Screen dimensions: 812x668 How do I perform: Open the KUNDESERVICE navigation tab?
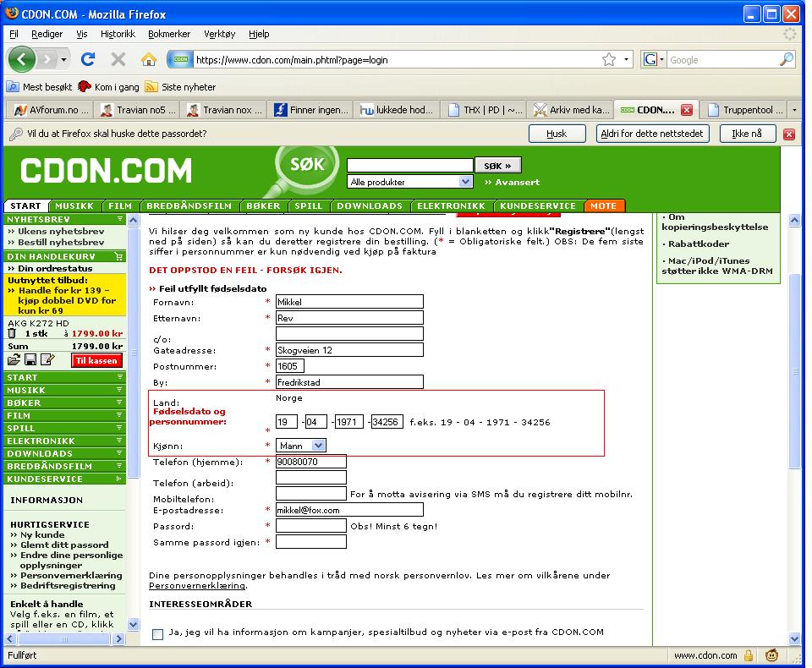[538, 206]
